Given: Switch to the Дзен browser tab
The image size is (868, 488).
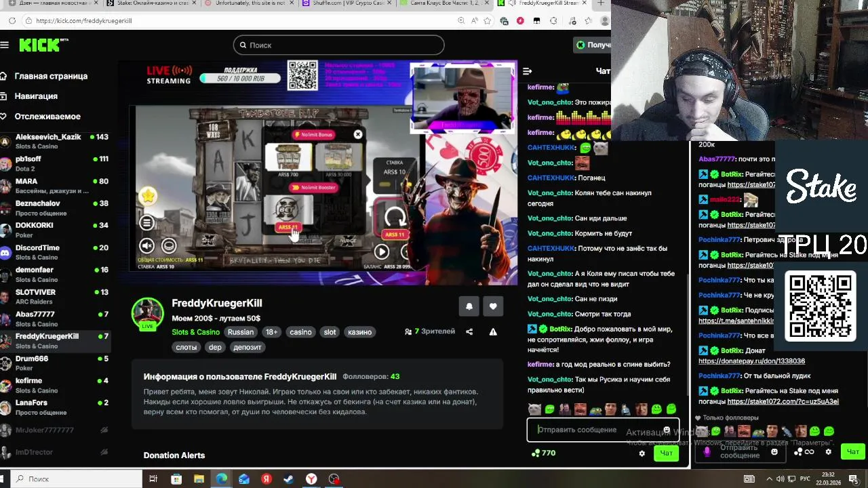Looking at the screenshot, I should [52, 3].
